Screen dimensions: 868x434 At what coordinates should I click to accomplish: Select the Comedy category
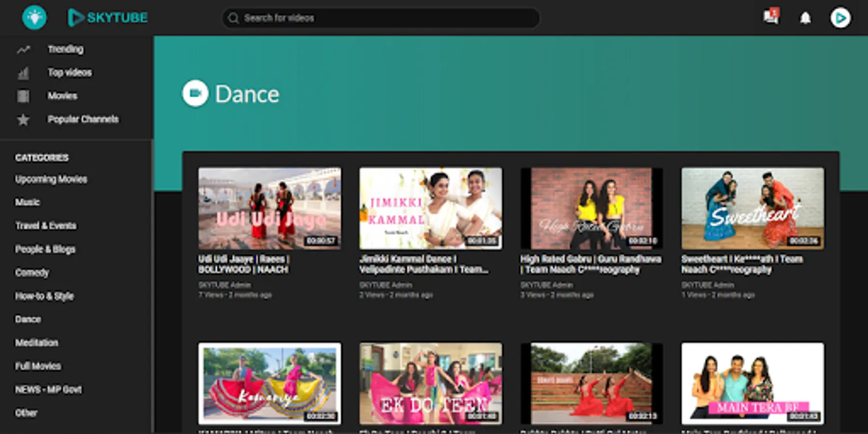pos(32,272)
